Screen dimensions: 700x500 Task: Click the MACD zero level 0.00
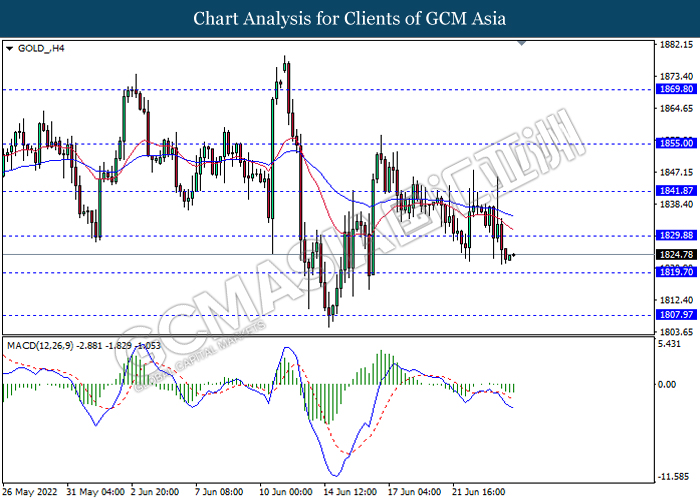click(667, 384)
